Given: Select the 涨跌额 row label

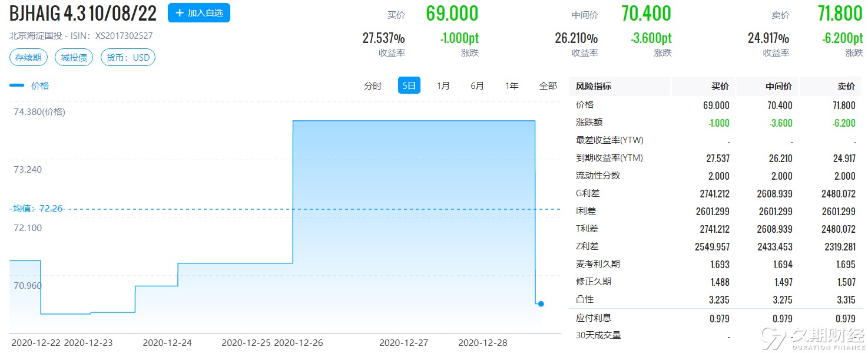Looking at the screenshot, I should coord(589,123).
